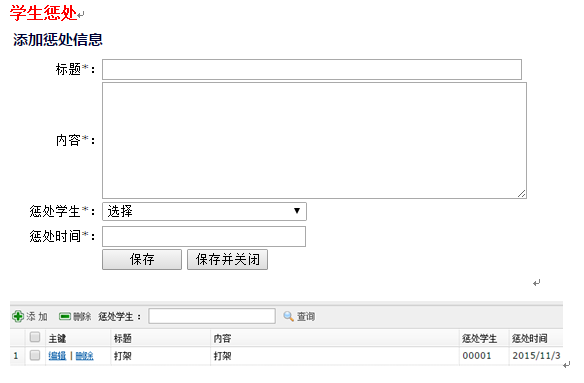
Task: Click the 添加 toolbar label
Action: 37,316
